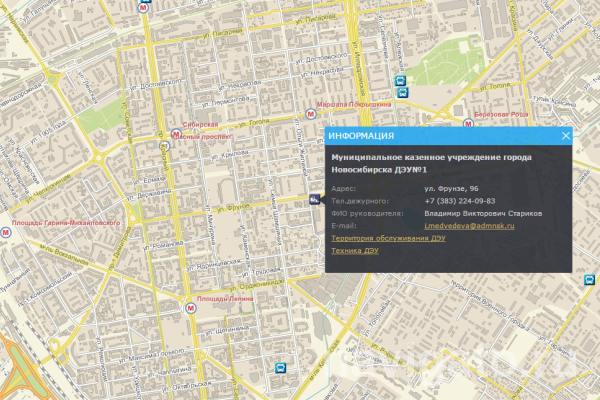Click the bus station icon near Октябрьская street
Viewport: 600px width, 400px height.
click(x=281, y=367)
